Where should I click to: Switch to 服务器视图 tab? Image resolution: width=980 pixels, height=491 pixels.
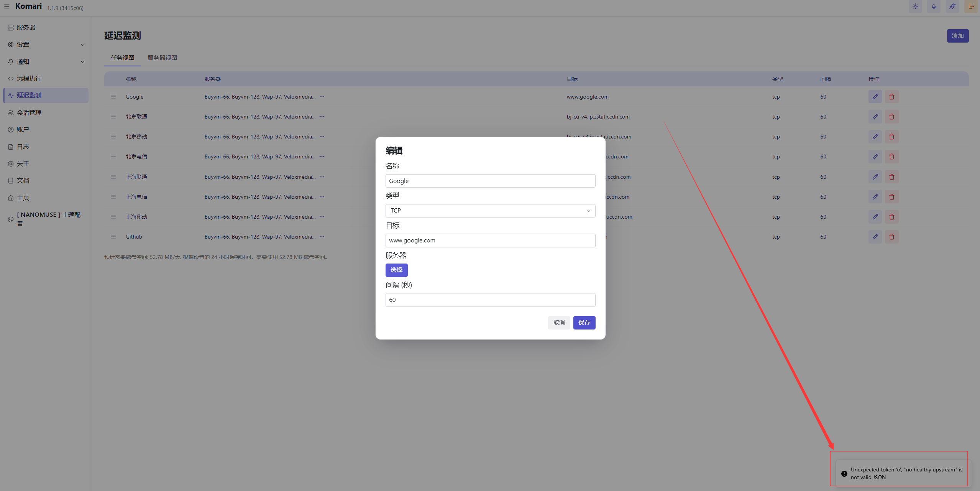tap(162, 58)
